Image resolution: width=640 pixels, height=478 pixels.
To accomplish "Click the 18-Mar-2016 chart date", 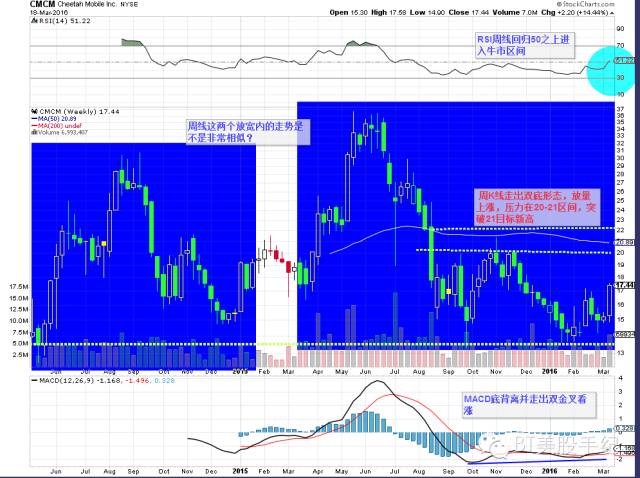I will [48, 12].
